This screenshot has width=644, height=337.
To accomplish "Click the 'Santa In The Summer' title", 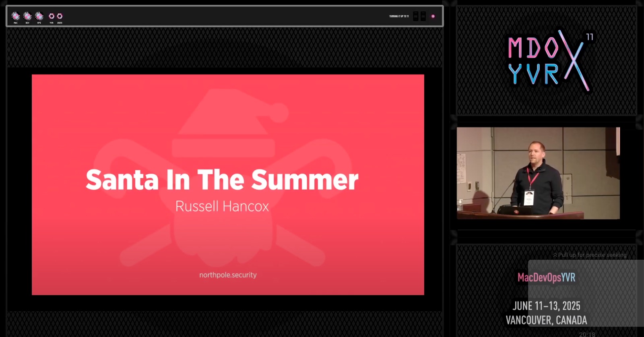I will coord(222,180).
